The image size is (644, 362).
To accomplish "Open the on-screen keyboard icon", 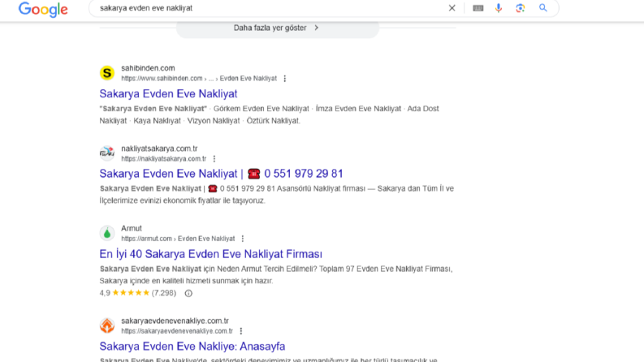I will point(478,8).
